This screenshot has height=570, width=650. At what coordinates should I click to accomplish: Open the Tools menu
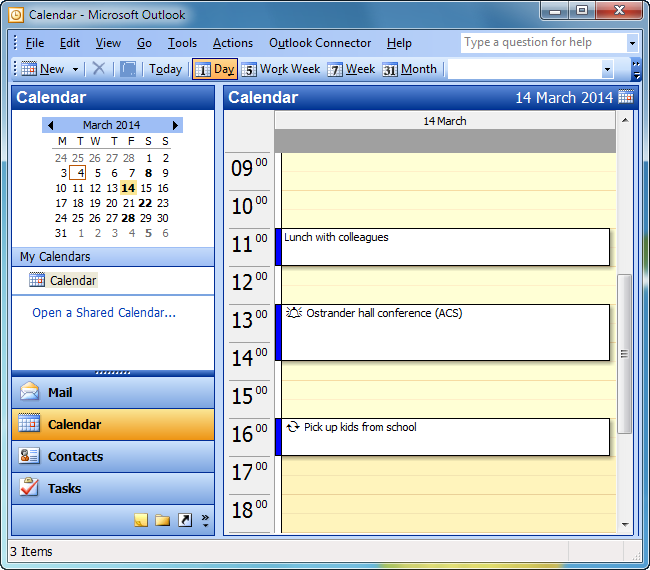tap(182, 43)
